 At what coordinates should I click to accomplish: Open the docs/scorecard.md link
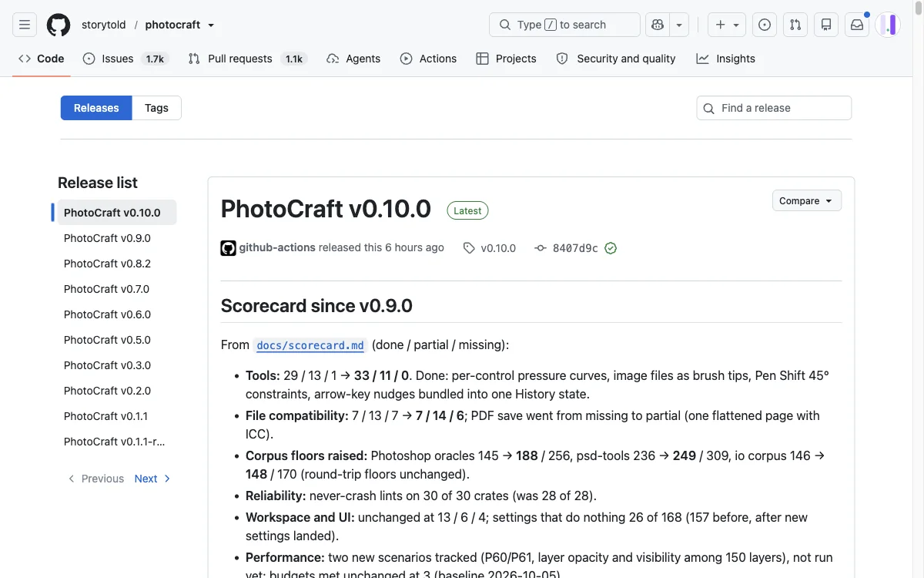pos(310,345)
